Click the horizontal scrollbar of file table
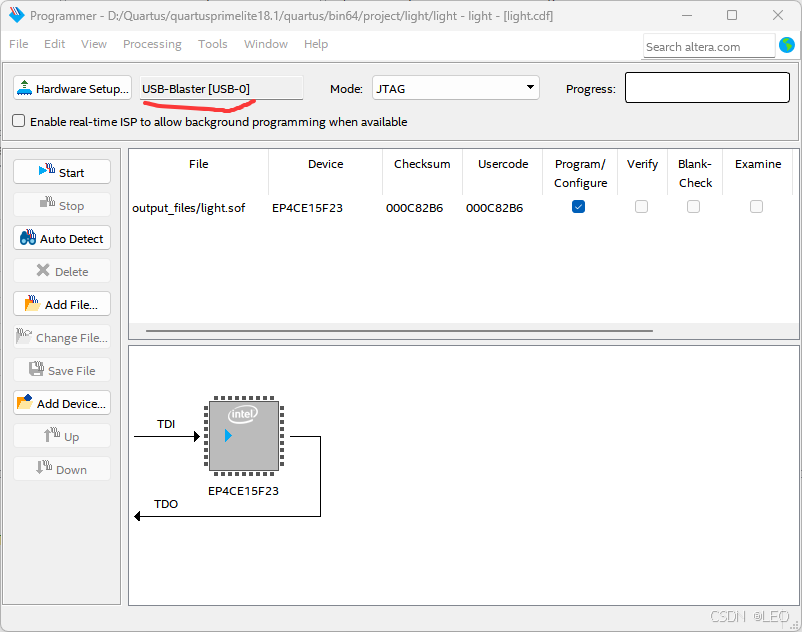This screenshot has width=802, height=632. [399, 331]
